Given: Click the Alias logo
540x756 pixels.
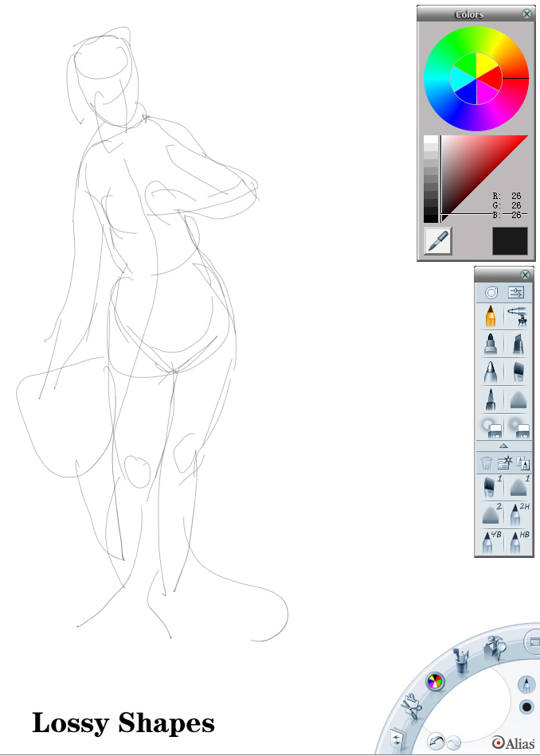Looking at the screenshot, I should point(515,743).
